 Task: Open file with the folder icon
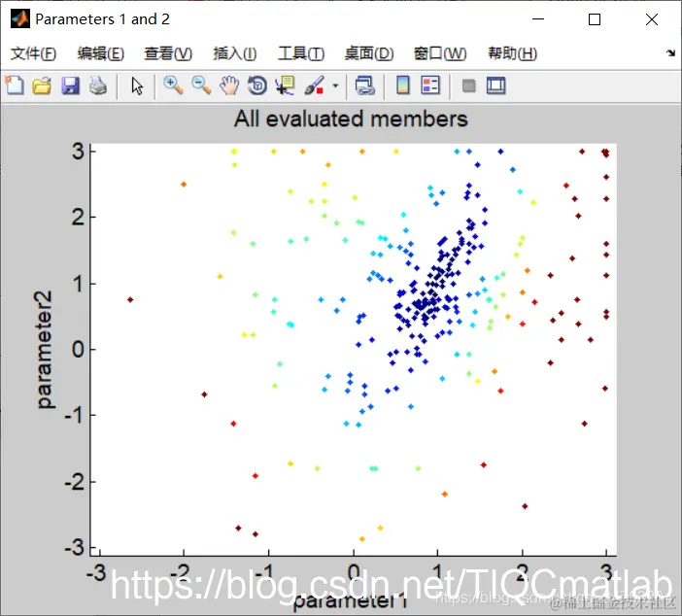tap(42, 86)
